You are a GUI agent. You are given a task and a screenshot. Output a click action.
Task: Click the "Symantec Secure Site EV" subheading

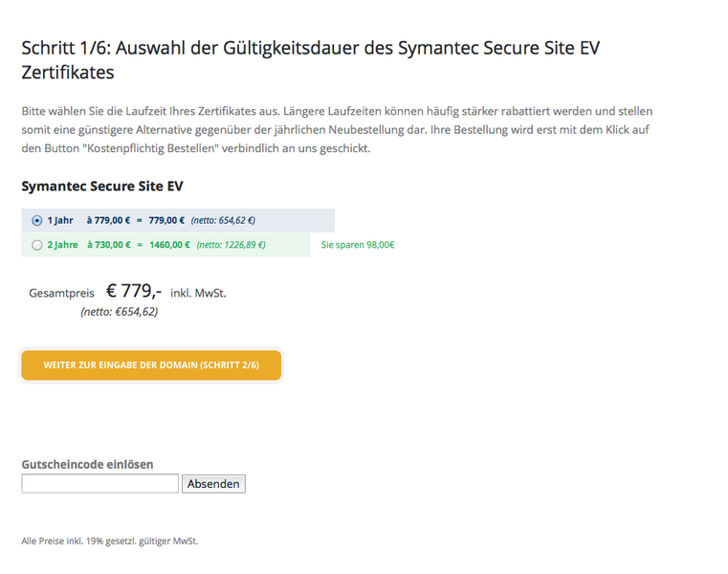pyautogui.click(x=102, y=186)
